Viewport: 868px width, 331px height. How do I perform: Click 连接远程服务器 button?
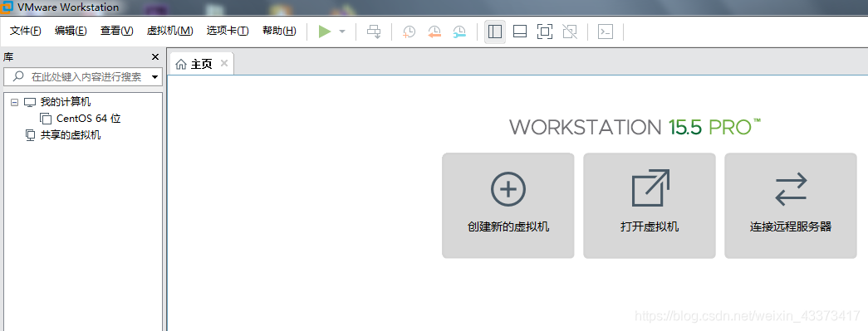791,206
